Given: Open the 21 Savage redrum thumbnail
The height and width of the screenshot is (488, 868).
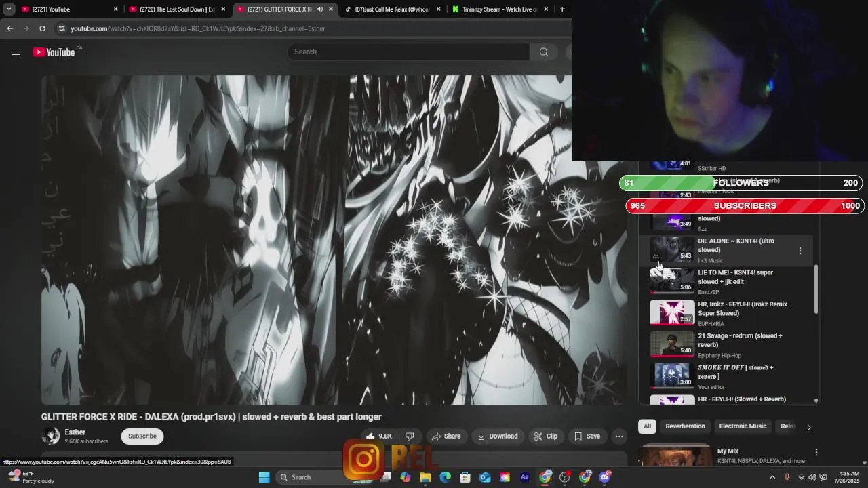Looking at the screenshot, I should [x=672, y=344].
